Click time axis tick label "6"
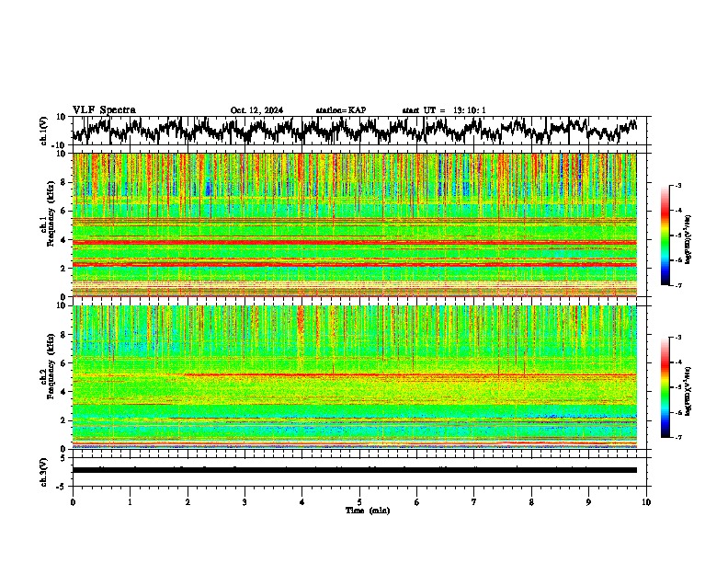This screenshot has width=728, height=563. 417,502
